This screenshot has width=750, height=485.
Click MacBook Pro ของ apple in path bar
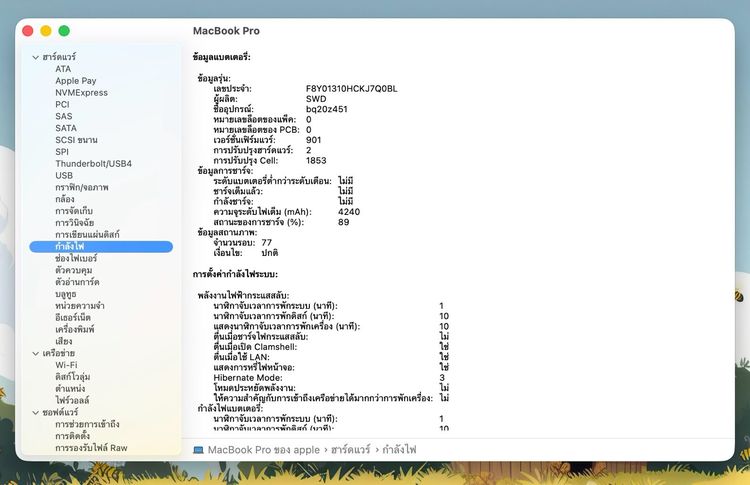[x=264, y=450]
